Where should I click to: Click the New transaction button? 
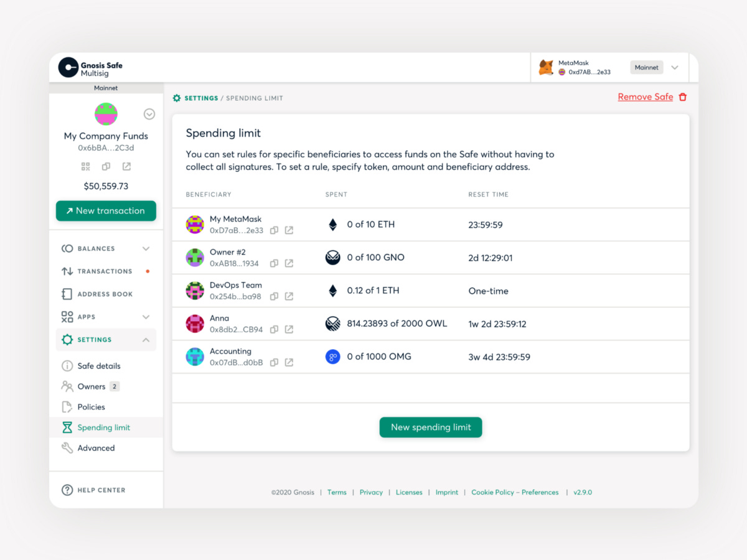(x=106, y=211)
